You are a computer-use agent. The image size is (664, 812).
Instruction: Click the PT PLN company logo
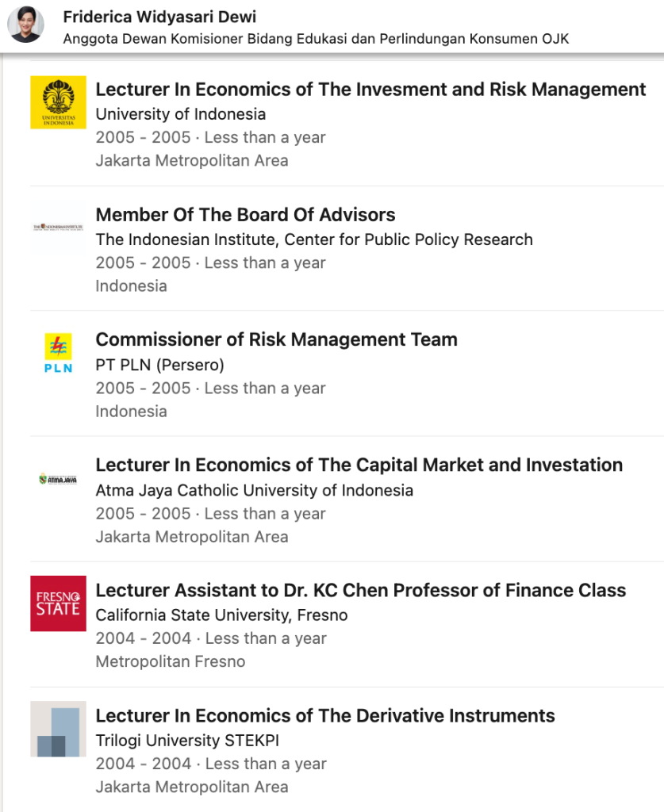click(58, 353)
